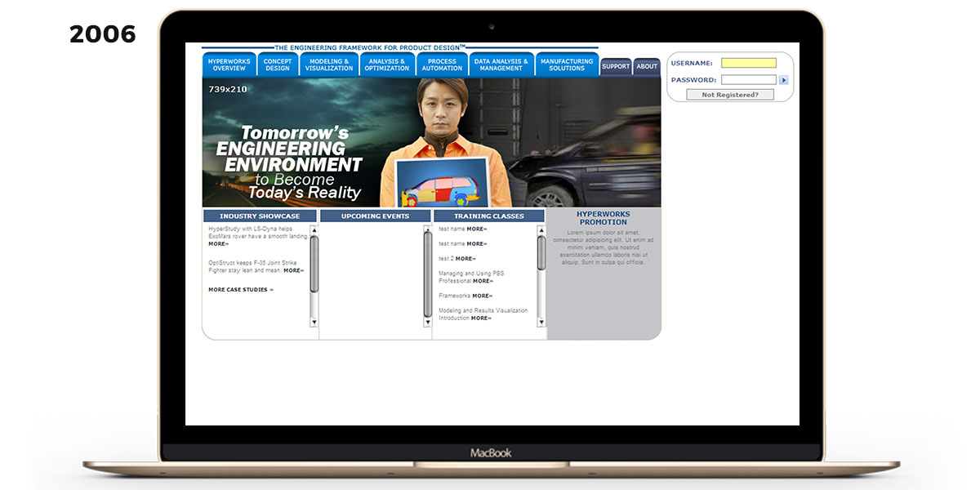Open Data Analysis & Management tab
This screenshot has width=980, height=490.
tap(501, 65)
